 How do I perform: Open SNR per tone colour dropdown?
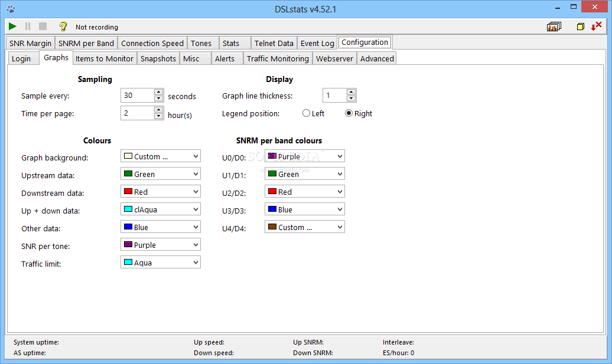161,245
